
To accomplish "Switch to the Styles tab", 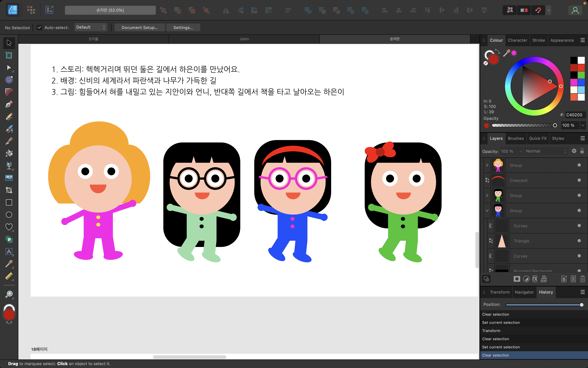I will coord(558,138).
